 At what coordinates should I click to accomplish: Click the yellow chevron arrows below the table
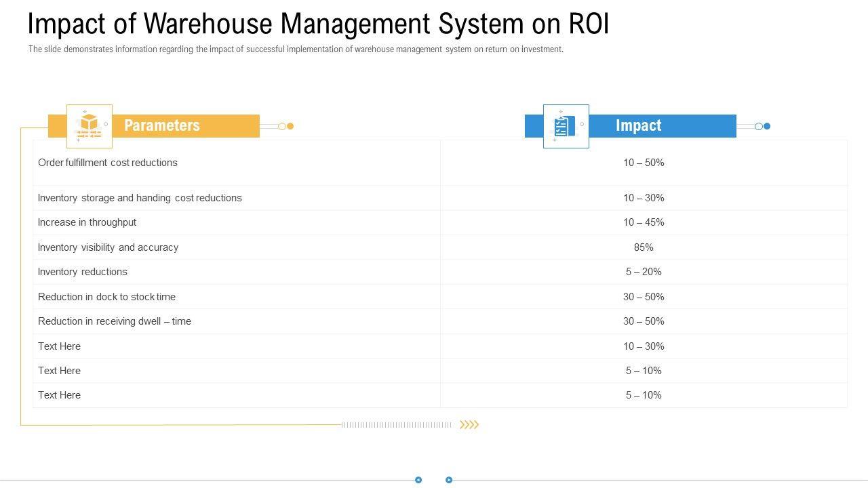(x=469, y=425)
